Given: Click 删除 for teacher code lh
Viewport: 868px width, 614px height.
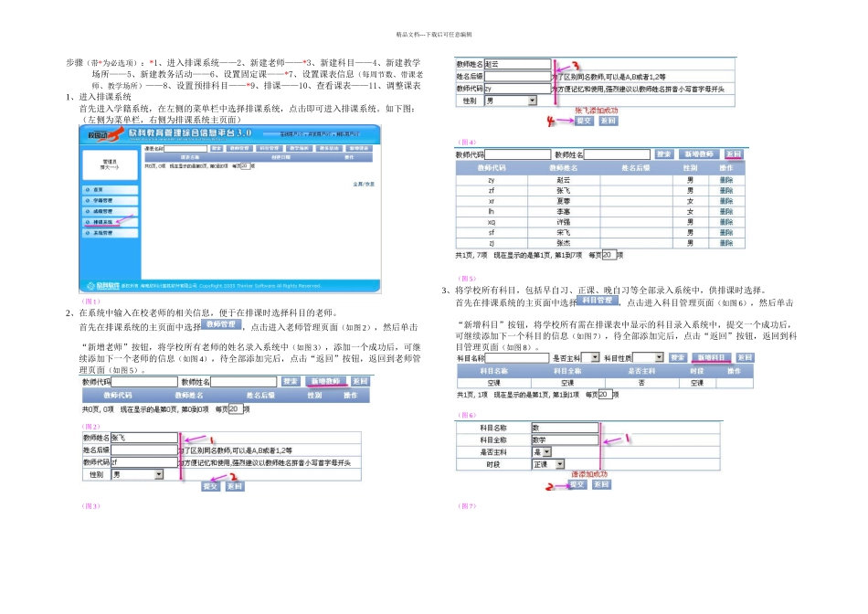Looking at the screenshot, I should click(725, 211).
